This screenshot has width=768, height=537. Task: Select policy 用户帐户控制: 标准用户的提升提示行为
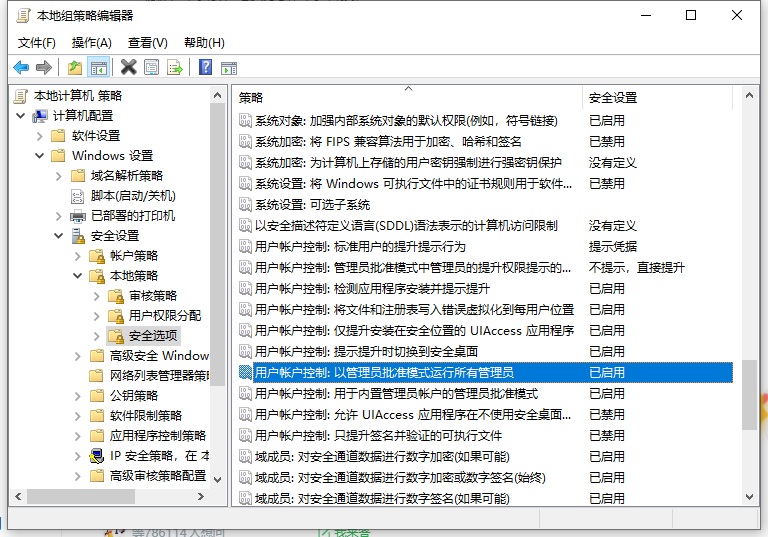360,246
